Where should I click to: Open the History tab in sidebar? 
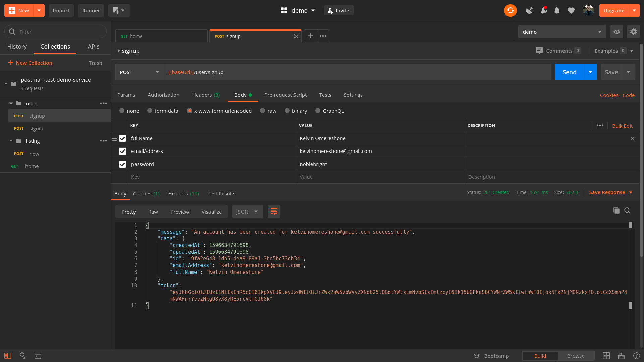coord(17,47)
